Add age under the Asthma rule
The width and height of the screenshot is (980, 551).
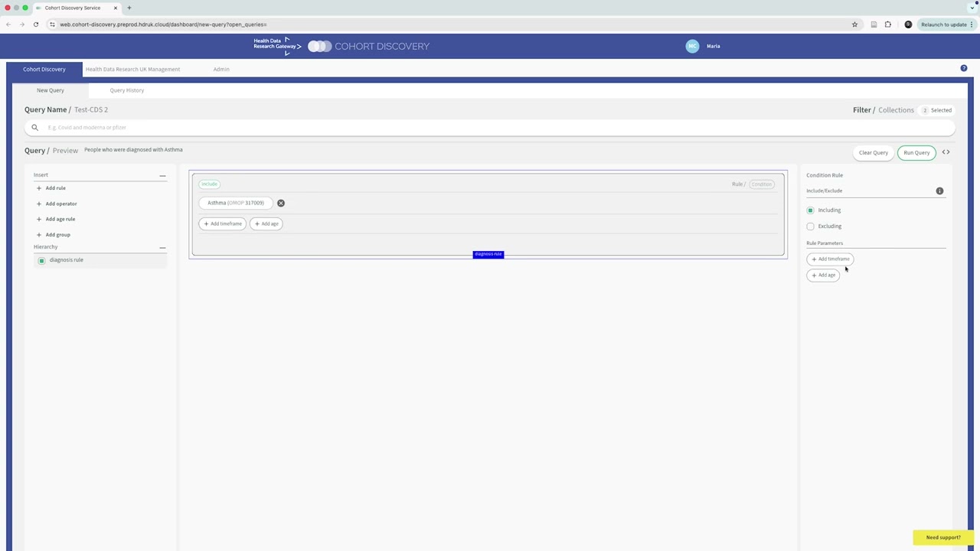pos(266,223)
